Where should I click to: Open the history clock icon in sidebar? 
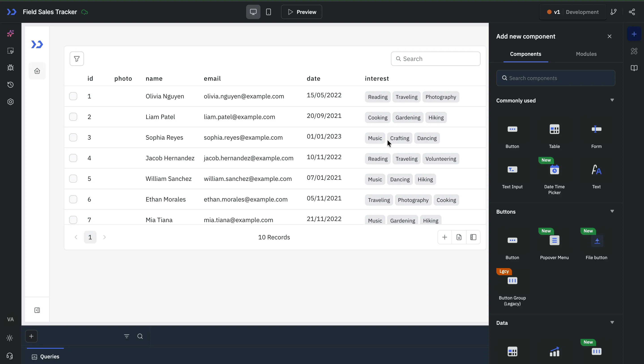point(11,85)
